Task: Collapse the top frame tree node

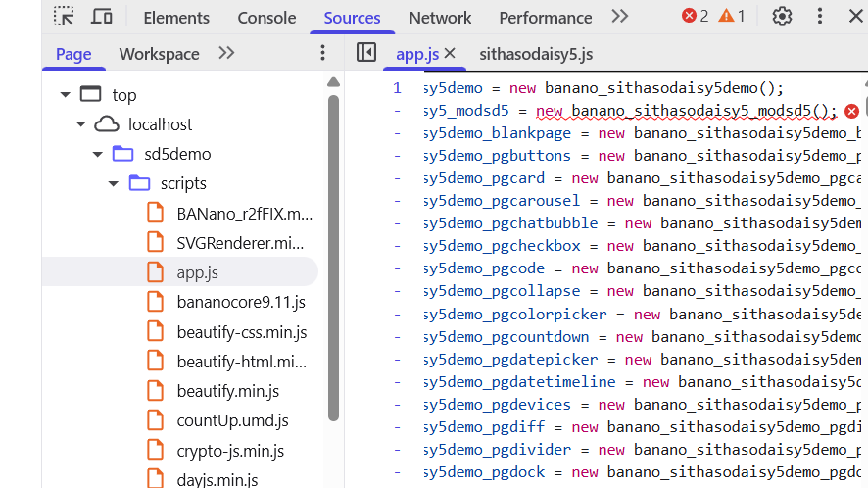Action: pyautogui.click(x=66, y=95)
